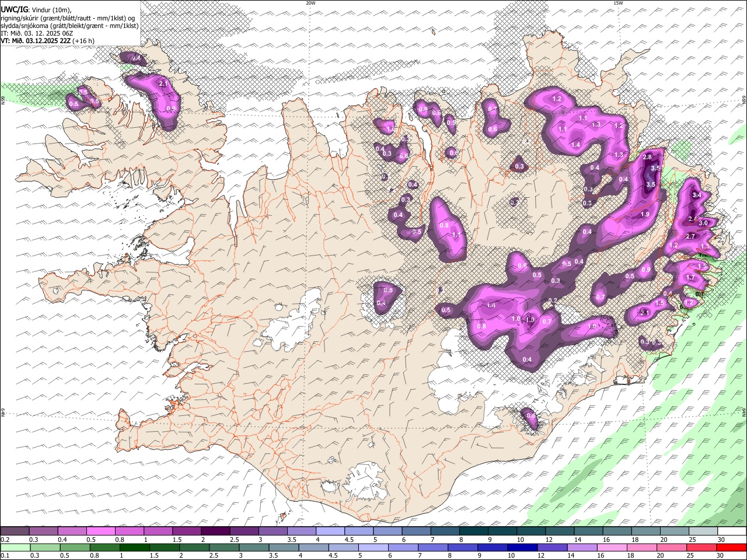Select the lavender swatch labelled 4 in upper row
Screen dimensions: 747x560
coord(330,531)
